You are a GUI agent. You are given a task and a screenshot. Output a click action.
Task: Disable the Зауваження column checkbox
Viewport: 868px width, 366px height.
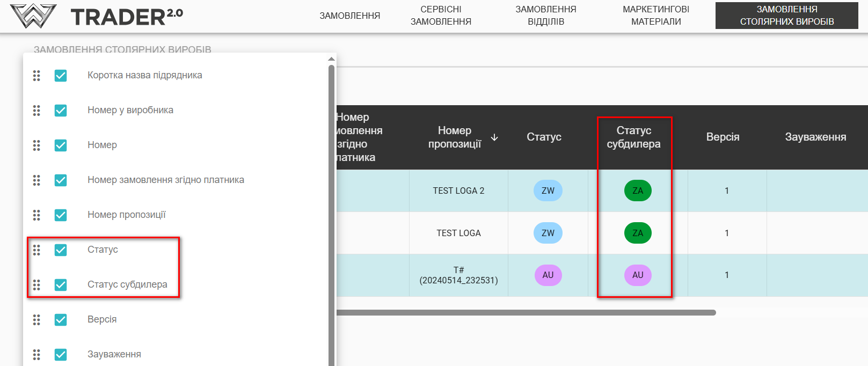pos(61,355)
